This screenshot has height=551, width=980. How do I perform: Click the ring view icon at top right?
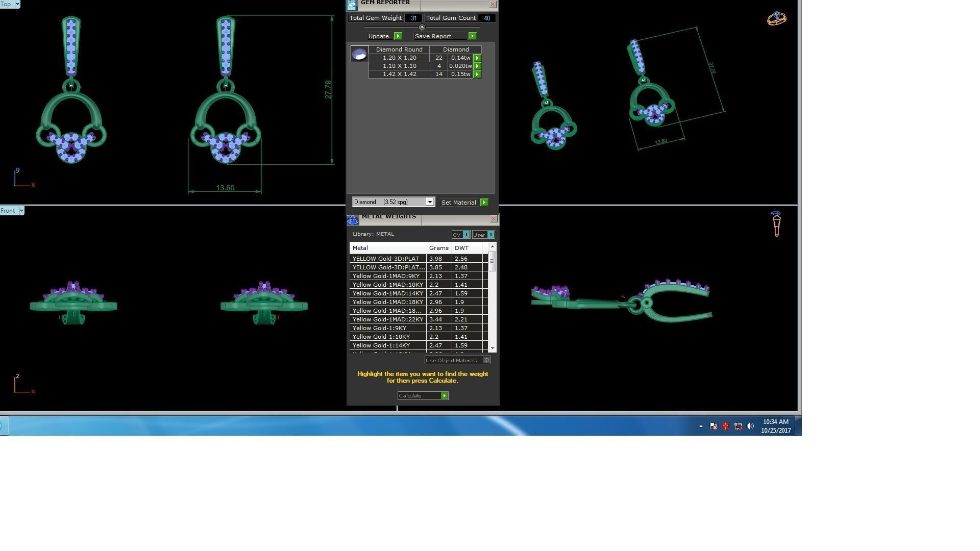click(776, 19)
